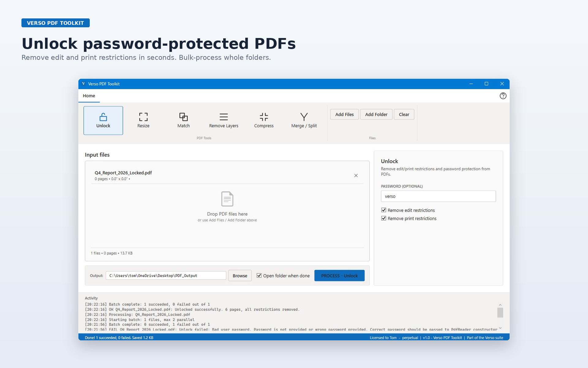This screenshot has height=368, width=588.
Task: Click the Add Files button
Action: click(344, 114)
